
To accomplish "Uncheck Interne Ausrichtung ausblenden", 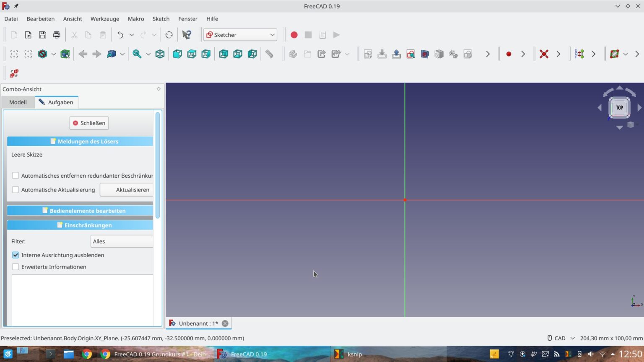I will pos(16,255).
